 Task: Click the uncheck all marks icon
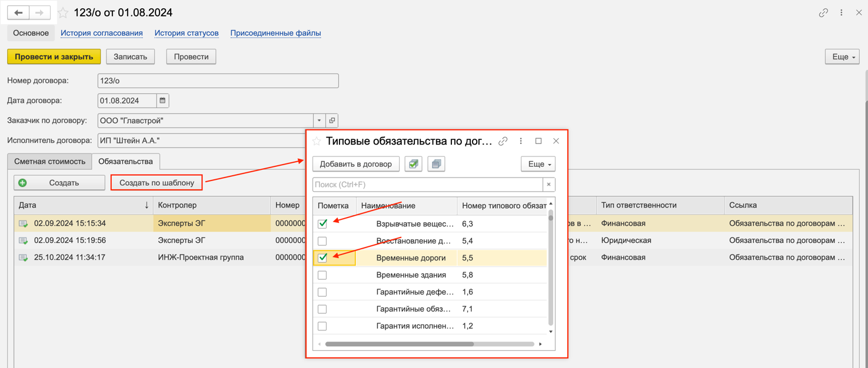tap(436, 164)
